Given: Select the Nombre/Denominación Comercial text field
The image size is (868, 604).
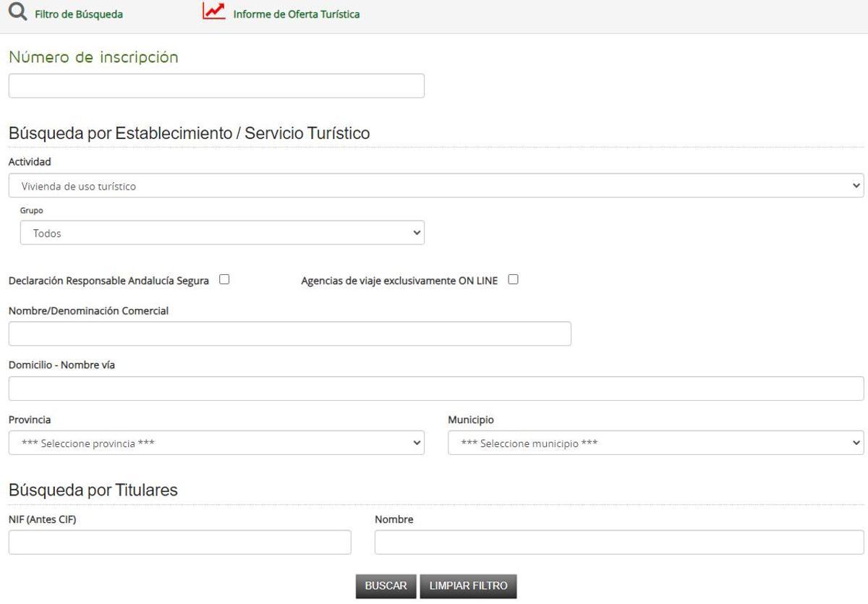Looking at the screenshot, I should tap(289, 333).
